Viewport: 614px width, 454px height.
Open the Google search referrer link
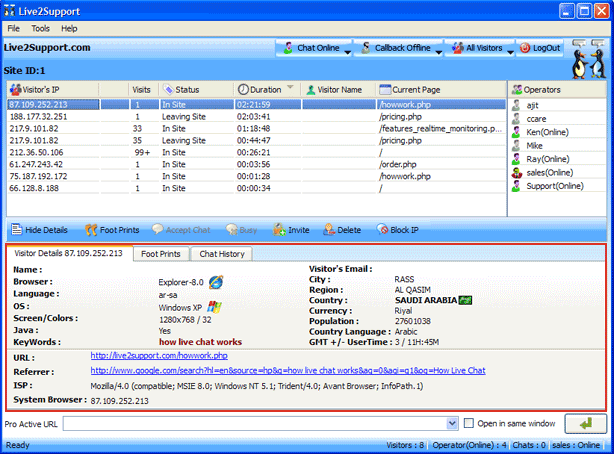click(x=288, y=371)
